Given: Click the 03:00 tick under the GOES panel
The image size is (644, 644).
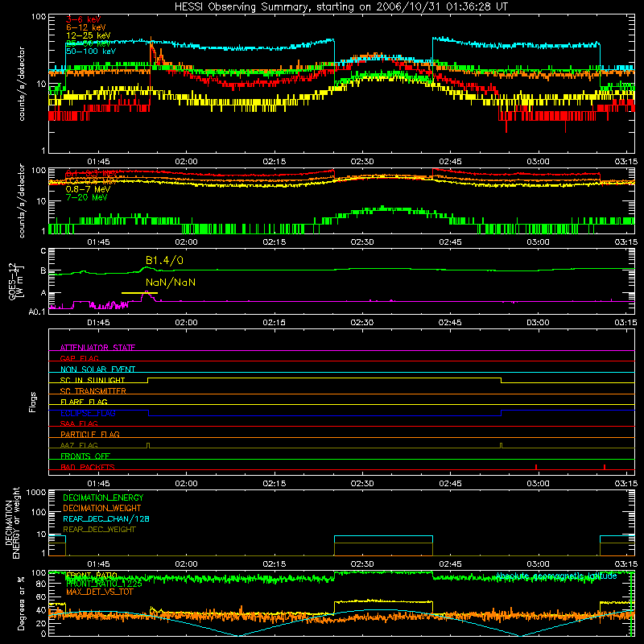Looking at the screenshot, I should coord(538,323).
